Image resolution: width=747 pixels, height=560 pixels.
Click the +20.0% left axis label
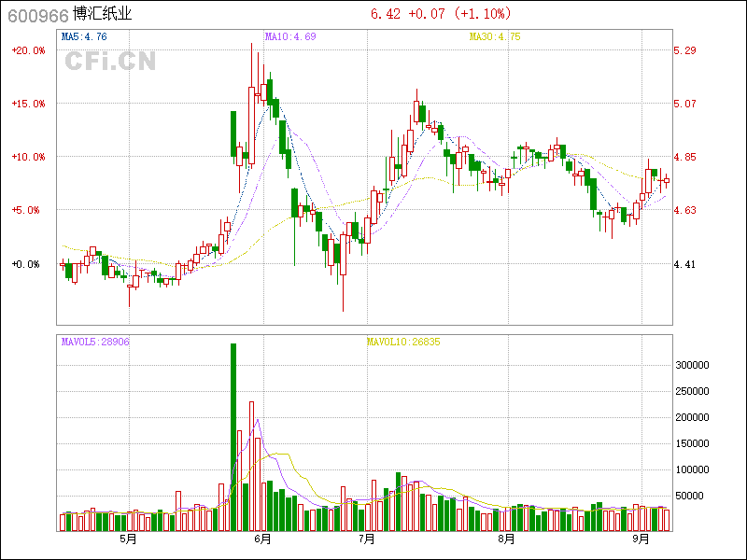tap(28, 50)
